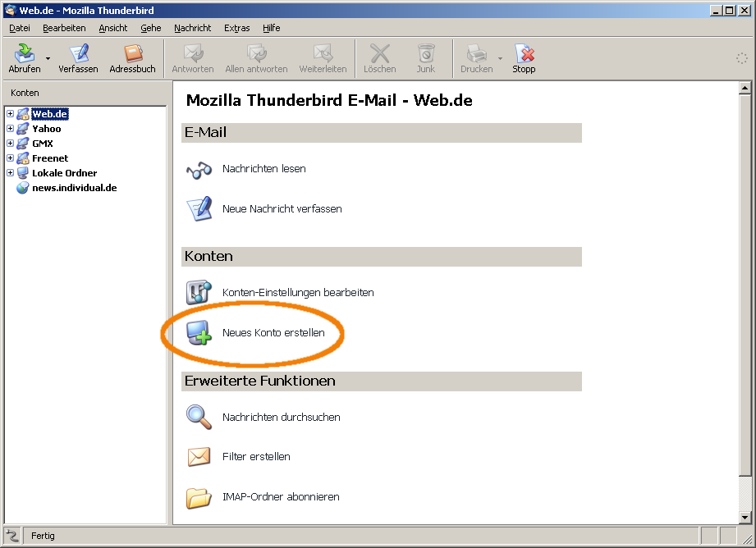Click the Verfassen compose icon
The height and width of the screenshot is (548, 756).
click(79, 53)
